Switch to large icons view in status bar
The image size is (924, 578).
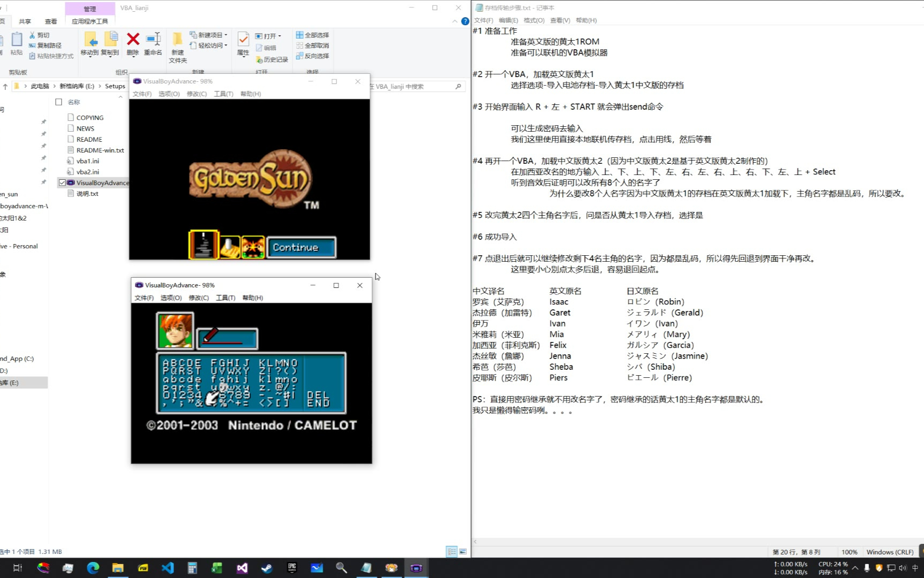[x=463, y=551]
